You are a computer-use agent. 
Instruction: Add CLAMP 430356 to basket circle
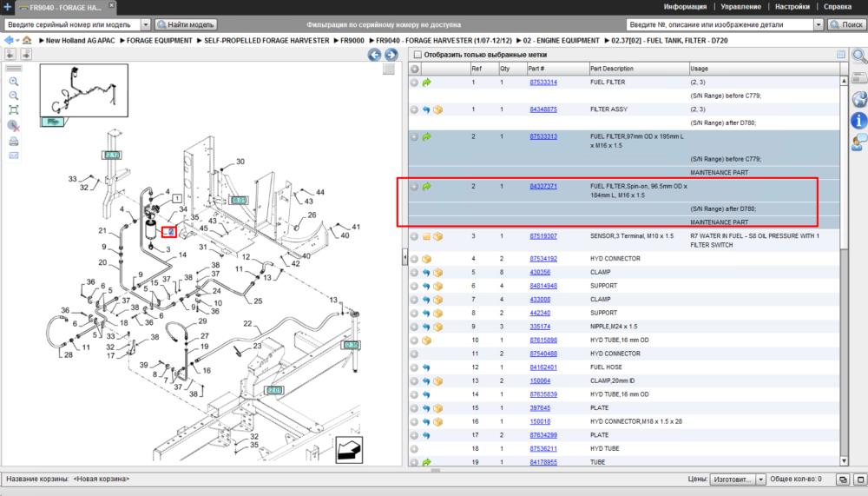click(414, 273)
